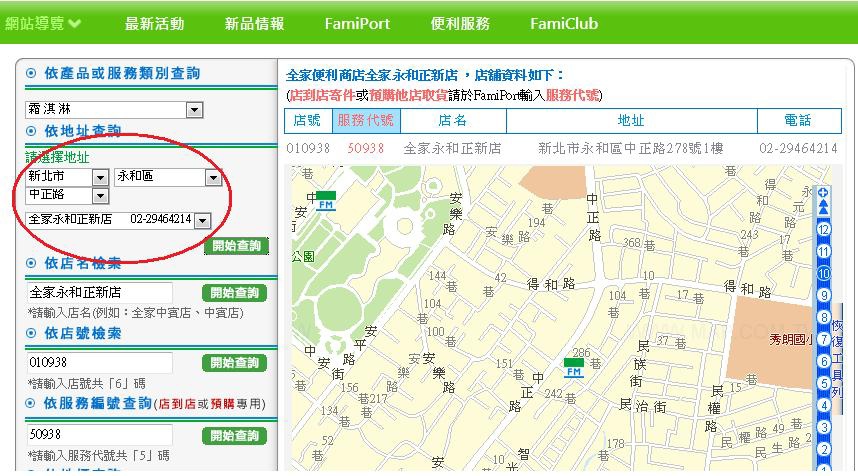Image resolution: width=858 pixels, height=476 pixels.
Task: Set map zoom to level 10
Action: pos(824,274)
